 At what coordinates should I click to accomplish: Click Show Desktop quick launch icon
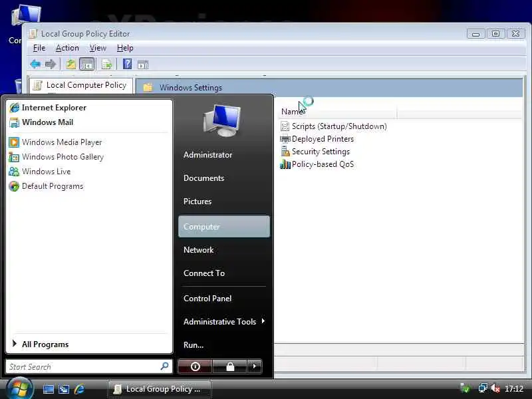pyautogui.click(x=48, y=389)
